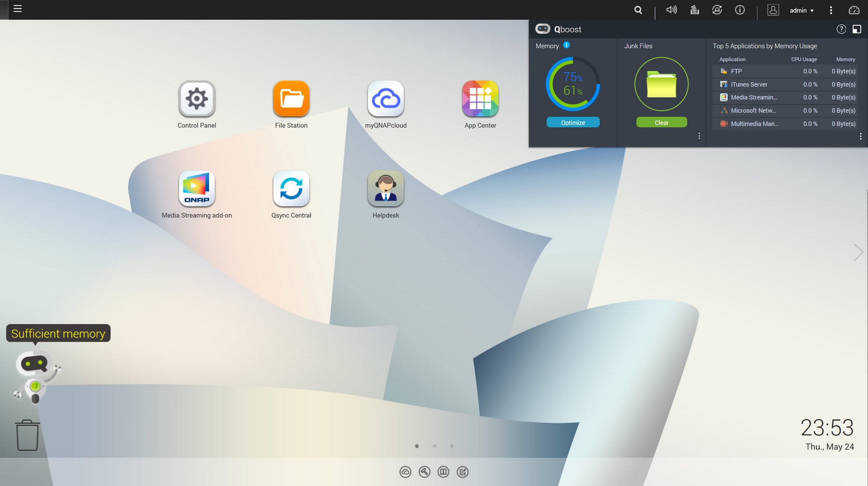Select the Microsoft Netw... row
The width and height of the screenshot is (868, 486).
[x=785, y=111]
